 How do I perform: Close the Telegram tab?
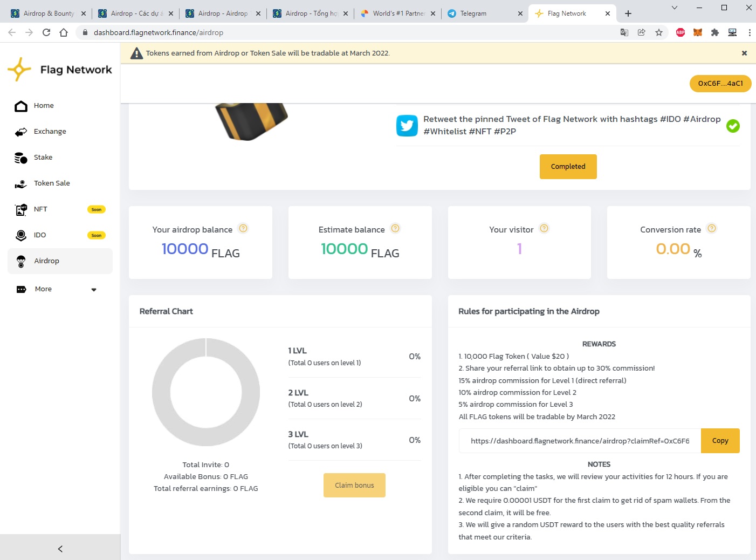click(x=520, y=13)
